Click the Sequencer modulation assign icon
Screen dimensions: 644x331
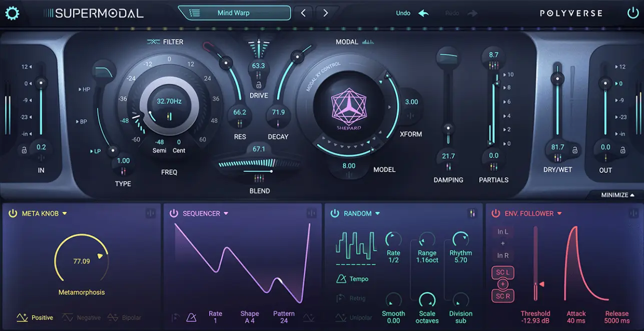pyautogui.click(x=312, y=213)
